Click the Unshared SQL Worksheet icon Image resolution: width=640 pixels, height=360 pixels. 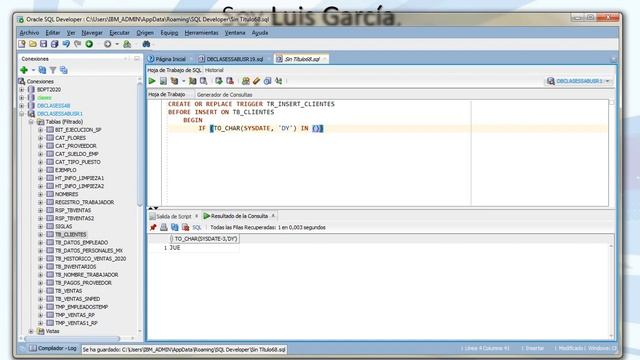245,81
